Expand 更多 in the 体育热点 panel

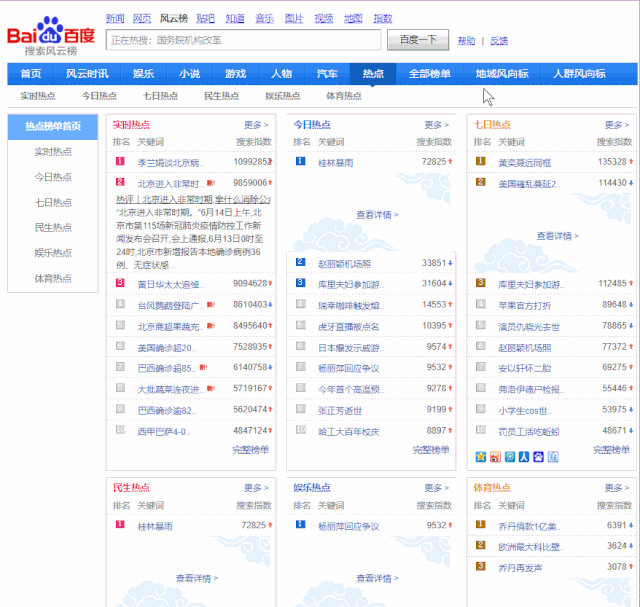(x=617, y=488)
